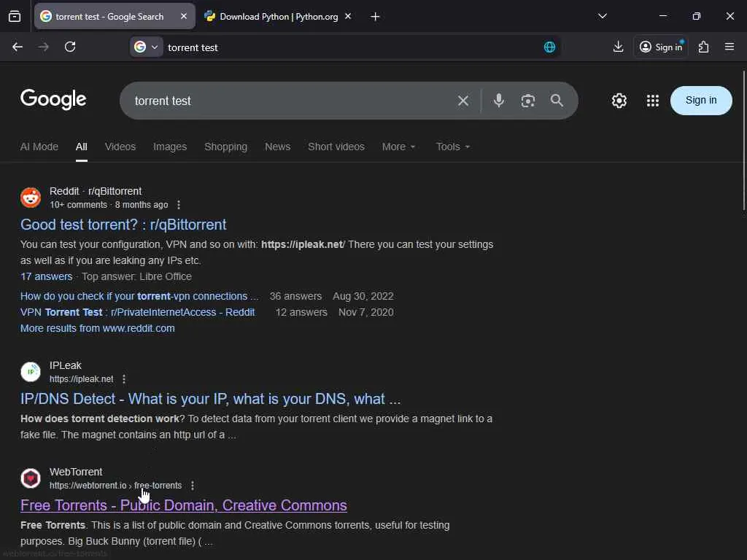
Task: Go forward with the forward arrow
Action: [x=43, y=47]
